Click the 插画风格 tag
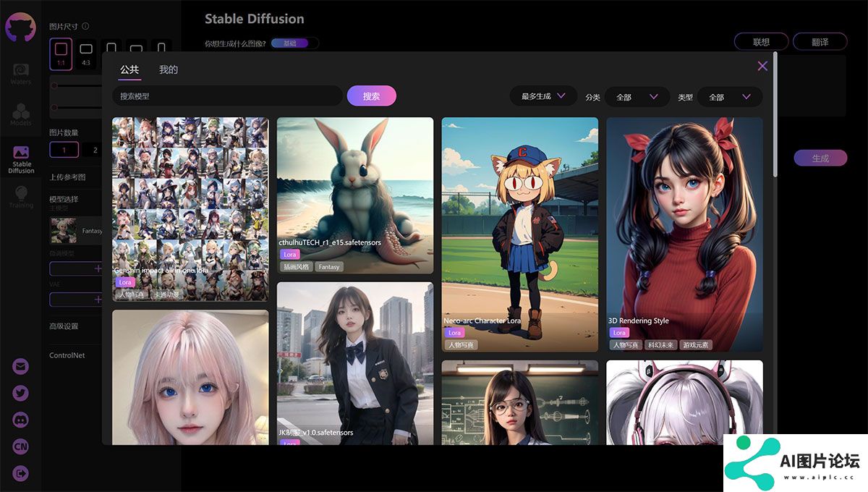The width and height of the screenshot is (868, 492). (x=296, y=267)
